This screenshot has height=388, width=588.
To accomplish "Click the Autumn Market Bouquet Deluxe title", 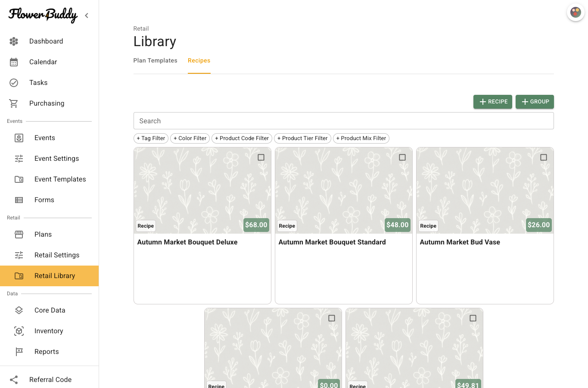I will point(187,242).
